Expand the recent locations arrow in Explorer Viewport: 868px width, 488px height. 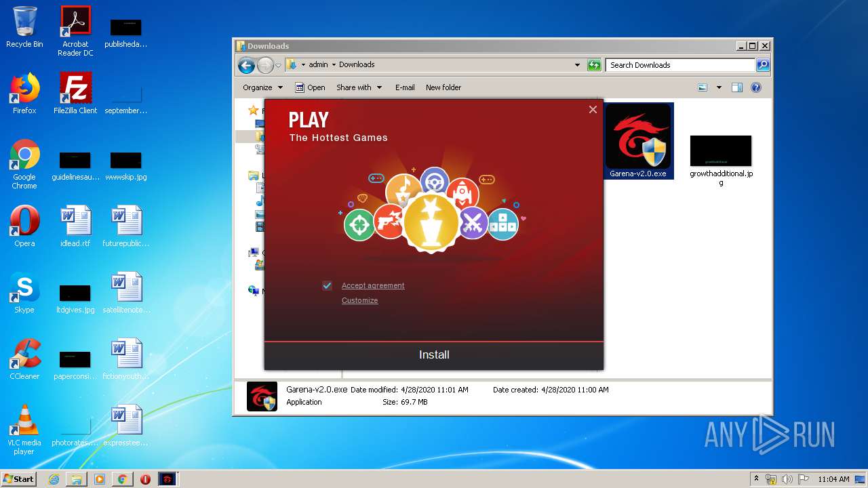(x=278, y=65)
